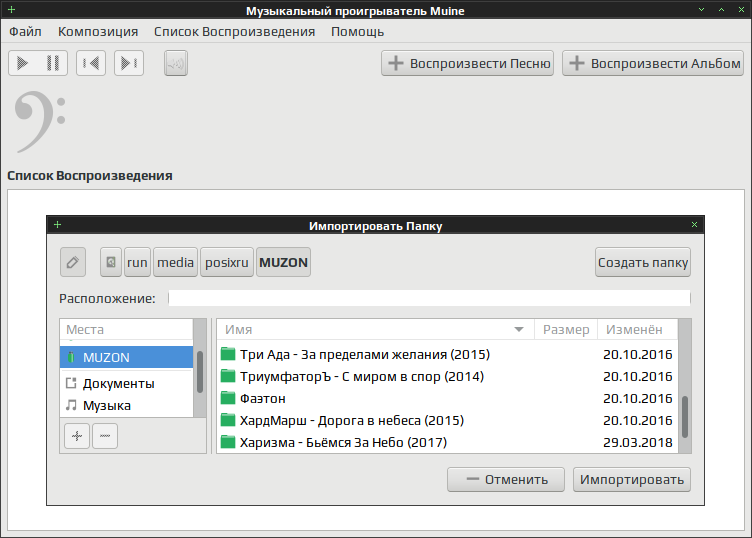The width and height of the screenshot is (752, 538).
Task: Sort by the Имя column header
Action: tap(376, 329)
